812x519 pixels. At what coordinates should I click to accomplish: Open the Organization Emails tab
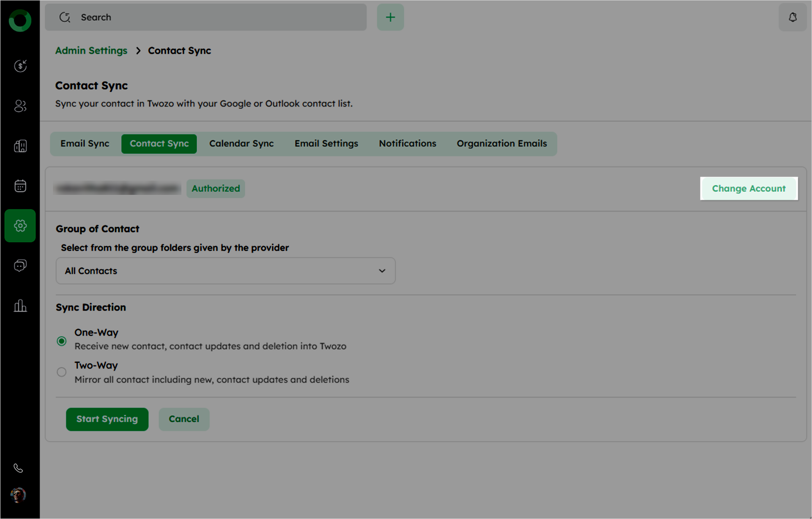pos(502,144)
